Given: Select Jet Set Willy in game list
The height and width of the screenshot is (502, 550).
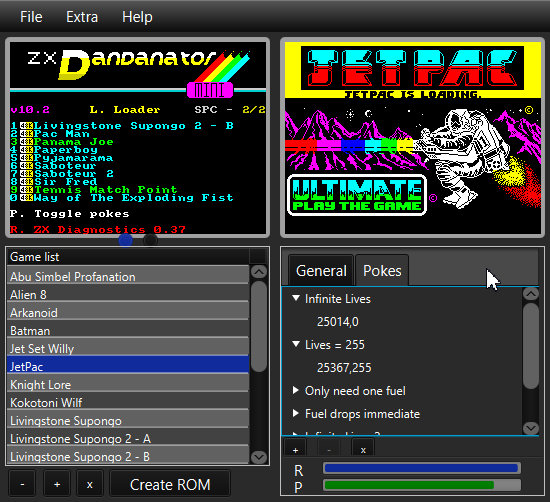Looking at the screenshot, I should (x=128, y=348).
